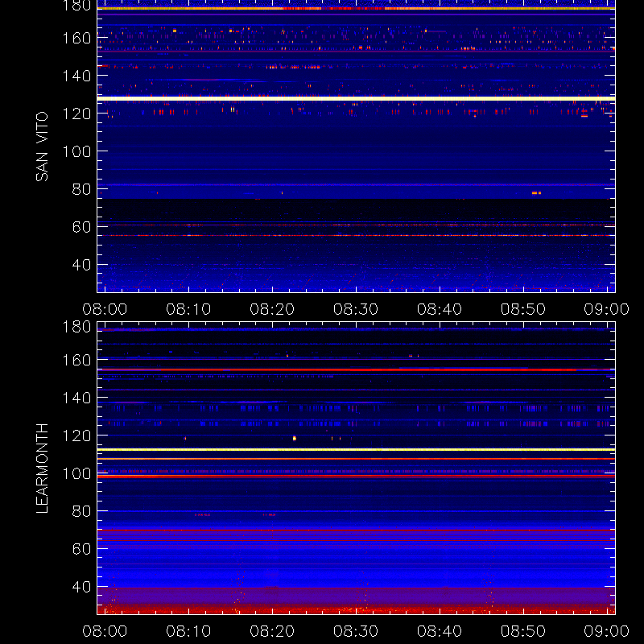Choose 09:00 under the Learmonth plot

607,631
